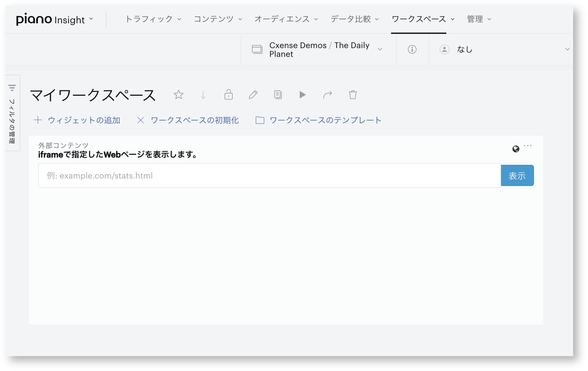Open the filter management side panel
The width and height of the screenshot is (588, 371).
tap(12, 113)
